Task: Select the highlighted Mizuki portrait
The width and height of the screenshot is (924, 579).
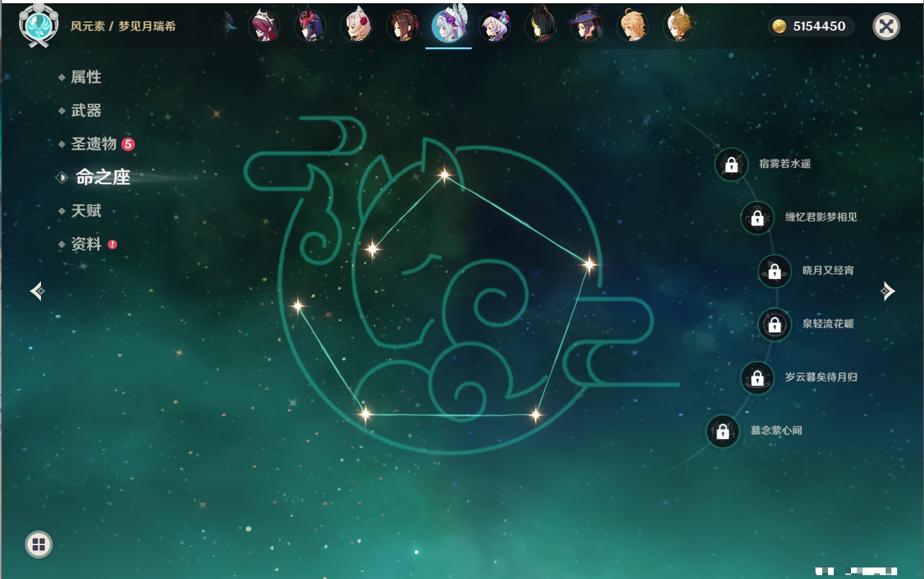Action: click(449, 25)
